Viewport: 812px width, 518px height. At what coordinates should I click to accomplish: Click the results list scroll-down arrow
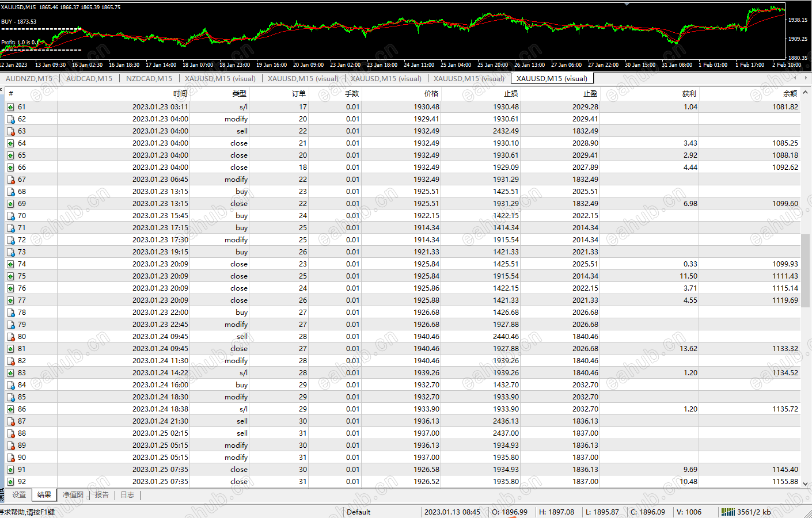[806, 484]
